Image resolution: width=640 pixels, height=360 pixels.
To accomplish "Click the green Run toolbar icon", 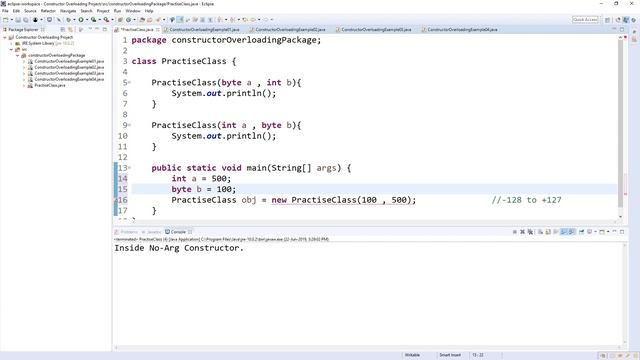I will [x=81, y=20].
